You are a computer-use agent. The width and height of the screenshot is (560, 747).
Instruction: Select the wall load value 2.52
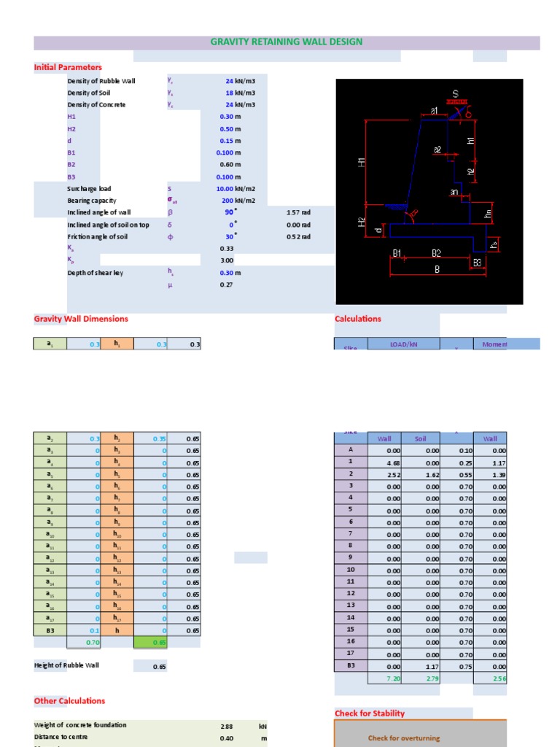click(x=385, y=474)
